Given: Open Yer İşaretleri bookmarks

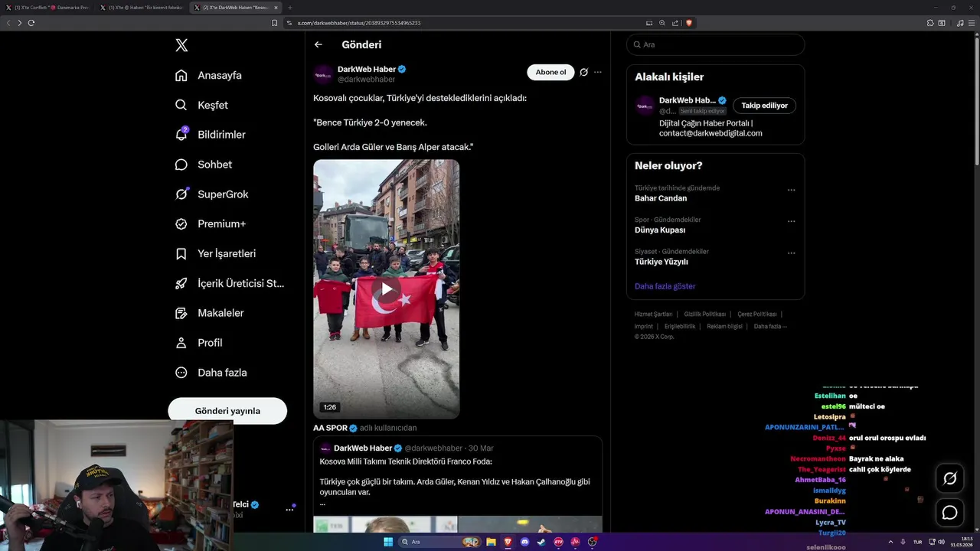Looking at the screenshot, I should pos(216,253).
